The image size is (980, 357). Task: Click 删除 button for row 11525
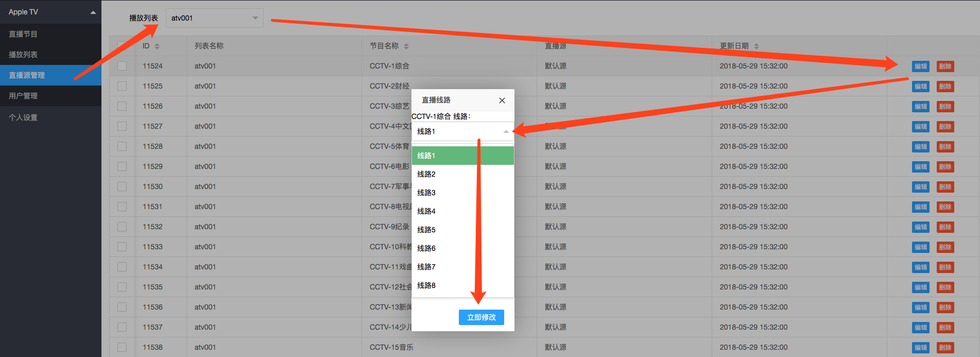pos(945,87)
